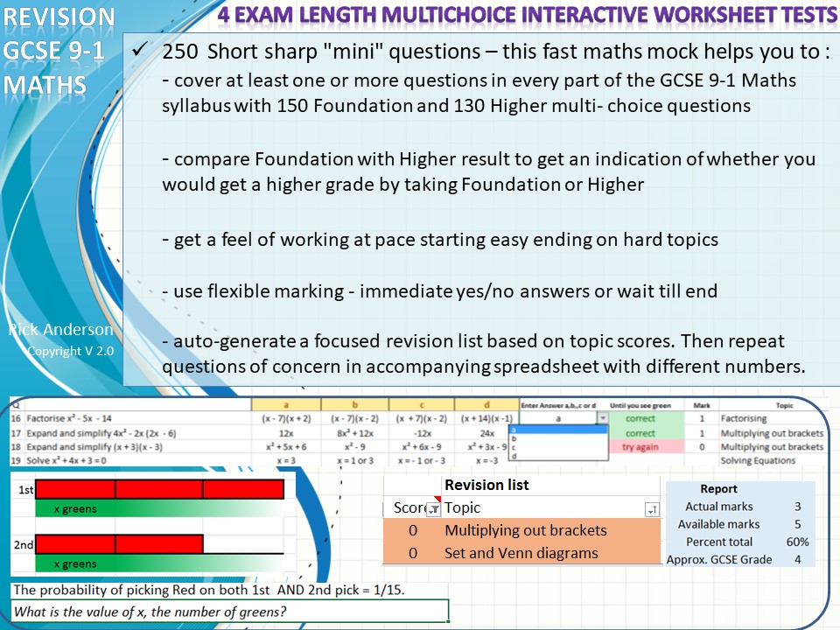Click the yellow column header "a"
Screen dimensions: 840x630
[286, 405]
